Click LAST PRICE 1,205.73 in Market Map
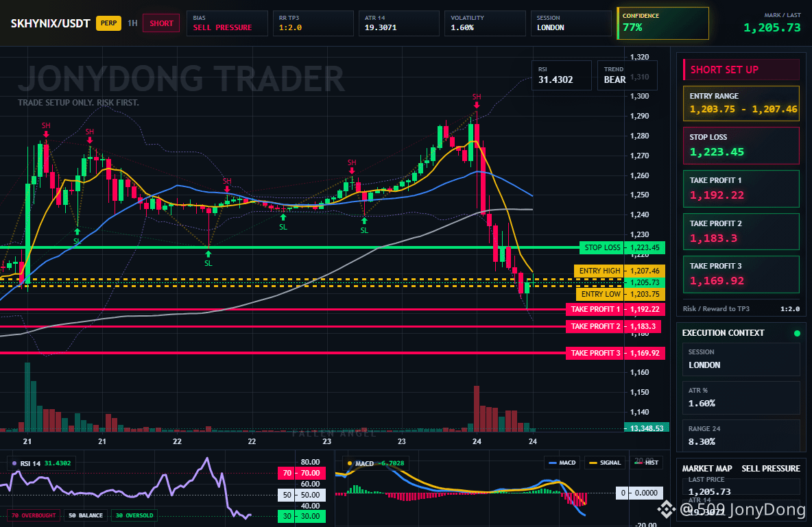This screenshot has height=527, width=812. pyautogui.click(x=741, y=486)
